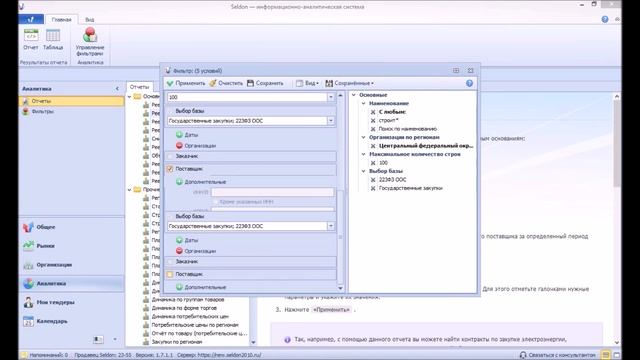Toggle the lower unchecked Поставщик checkbox
This screenshot has width=640, height=360.
170,274
